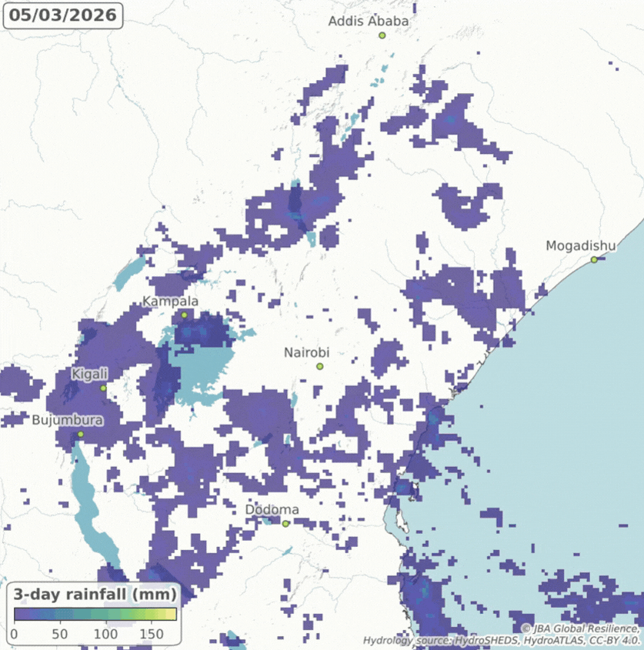Select the Mogadishu city marker

tap(593, 258)
